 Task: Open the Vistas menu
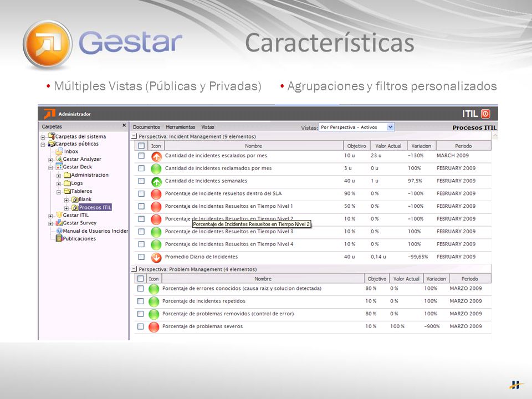[208, 127]
